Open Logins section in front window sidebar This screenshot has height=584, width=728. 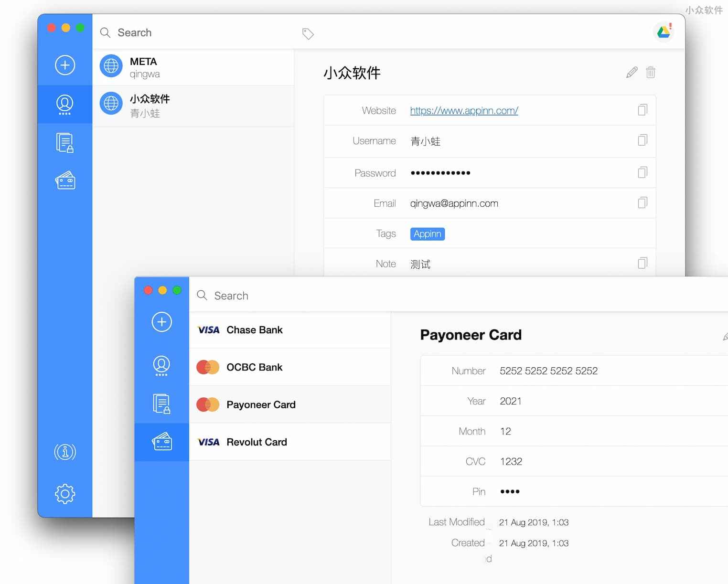pos(161,366)
